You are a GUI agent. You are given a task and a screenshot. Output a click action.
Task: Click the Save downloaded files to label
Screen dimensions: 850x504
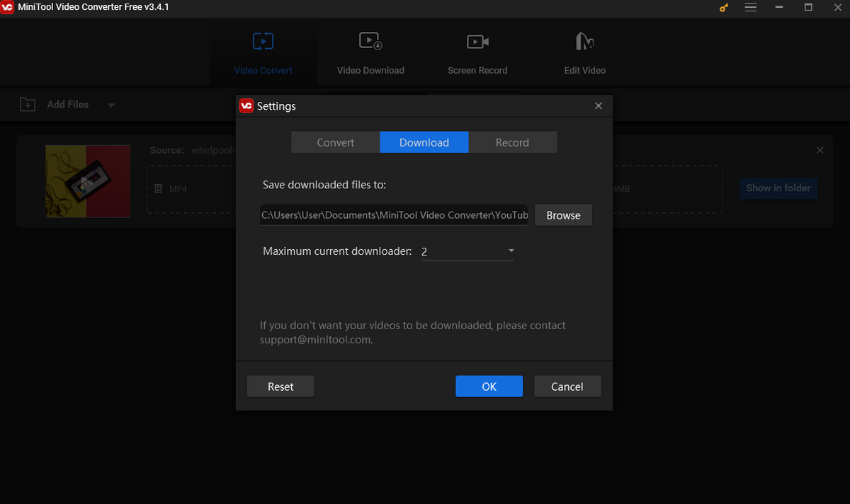tap(324, 185)
